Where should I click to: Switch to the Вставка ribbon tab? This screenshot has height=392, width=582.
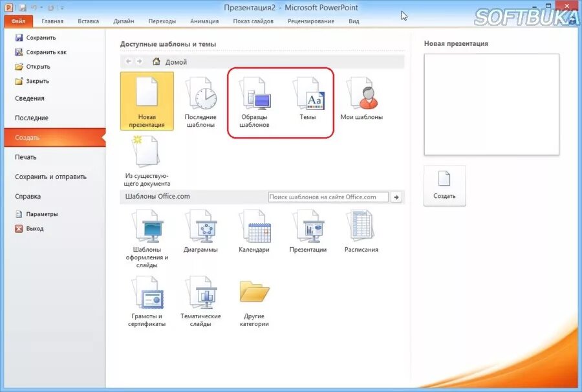(89, 21)
